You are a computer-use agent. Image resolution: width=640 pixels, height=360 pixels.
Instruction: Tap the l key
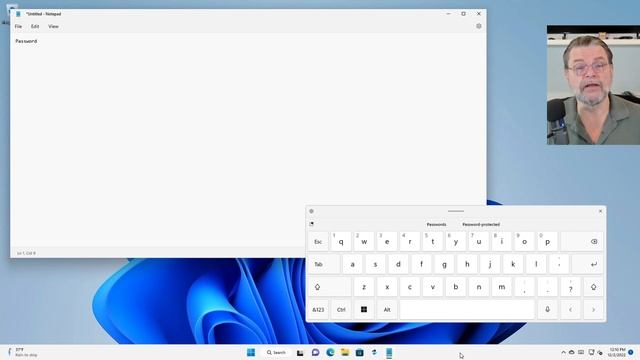click(536, 264)
